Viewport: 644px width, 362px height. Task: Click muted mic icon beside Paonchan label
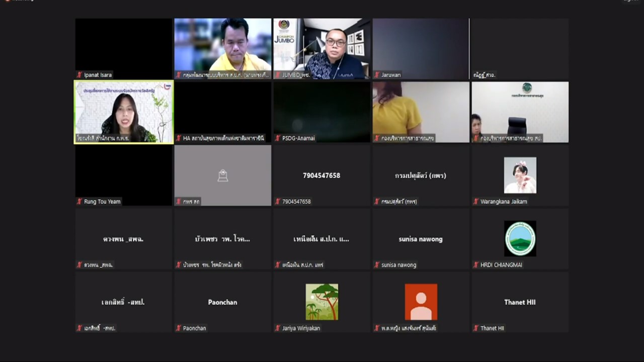[x=179, y=328]
